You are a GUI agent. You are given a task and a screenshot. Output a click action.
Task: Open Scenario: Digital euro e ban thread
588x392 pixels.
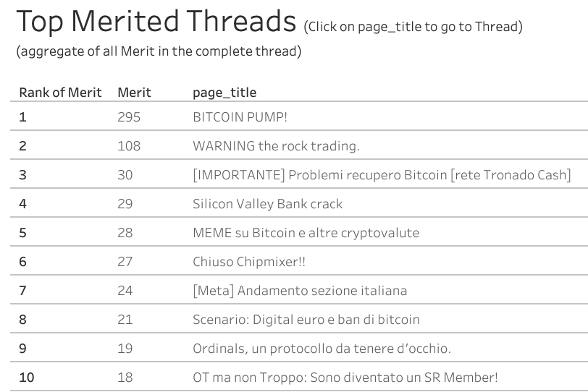[x=306, y=320]
